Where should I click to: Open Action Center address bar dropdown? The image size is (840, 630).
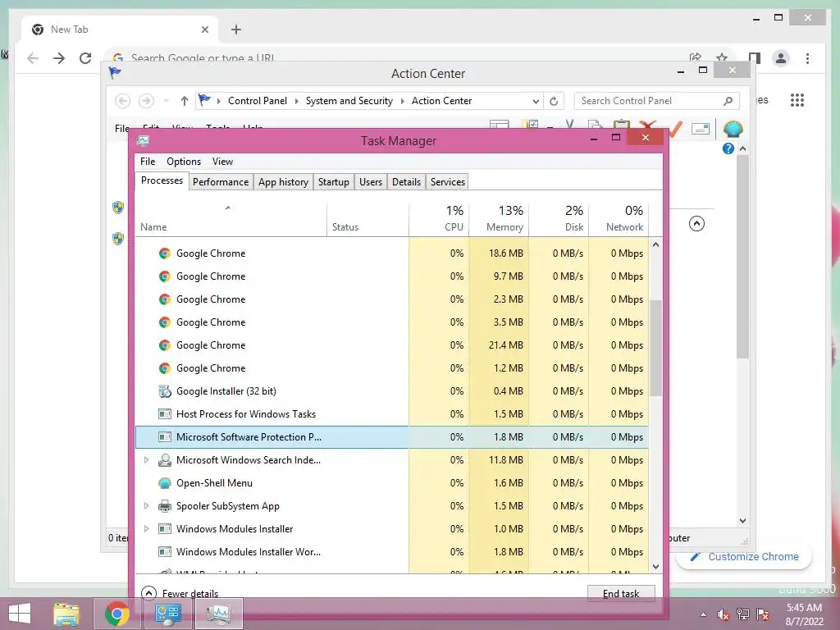pyautogui.click(x=535, y=101)
